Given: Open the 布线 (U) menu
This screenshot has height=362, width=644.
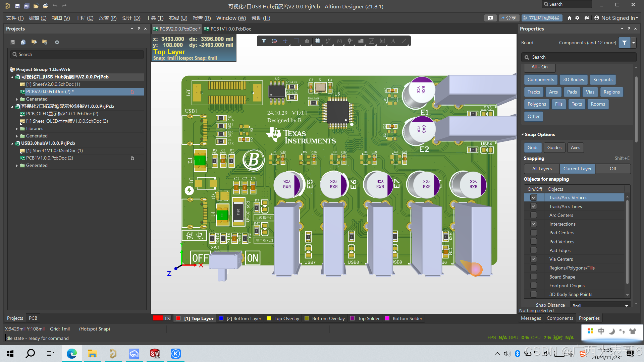Looking at the screenshot, I should click(178, 18).
